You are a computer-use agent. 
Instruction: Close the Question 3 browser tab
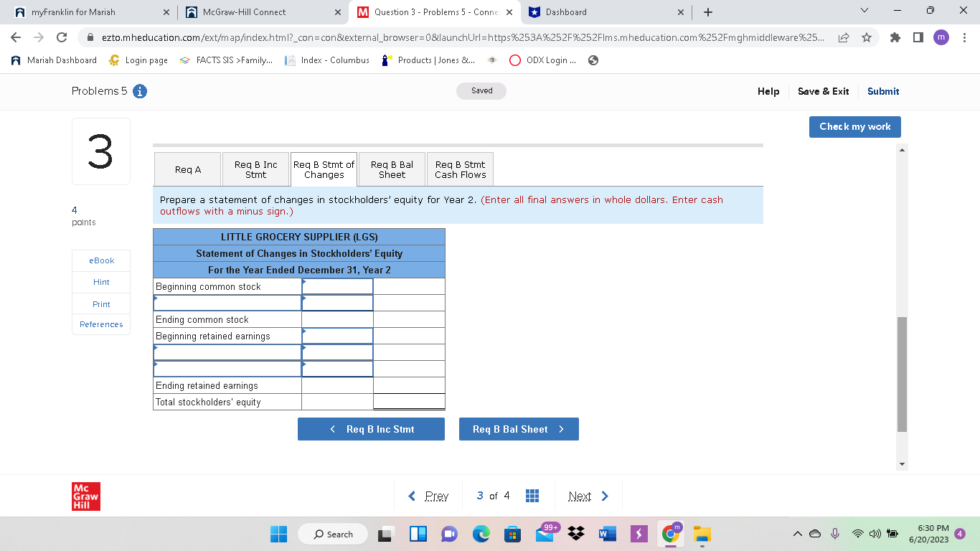(x=509, y=12)
